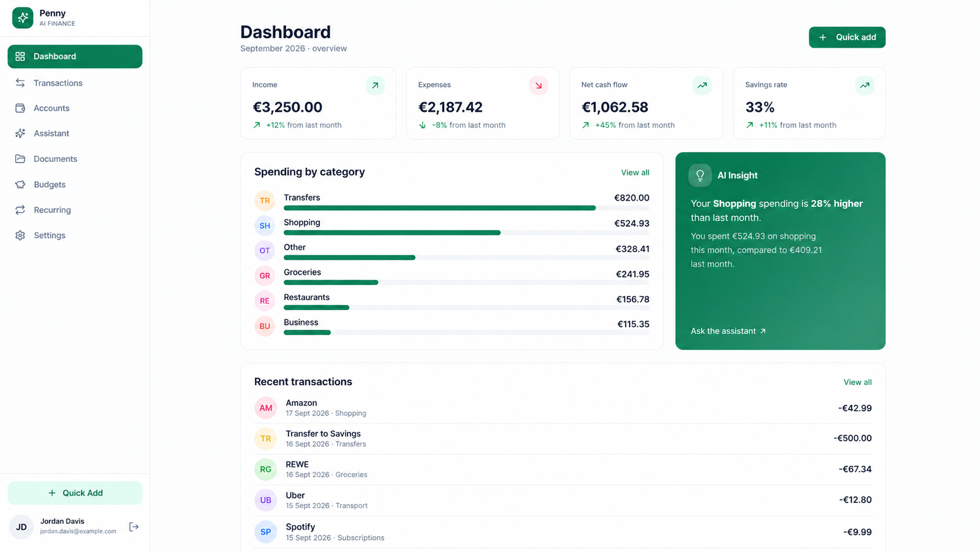Click the Savings rate trend icon
980x552 pixels.
point(865,86)
